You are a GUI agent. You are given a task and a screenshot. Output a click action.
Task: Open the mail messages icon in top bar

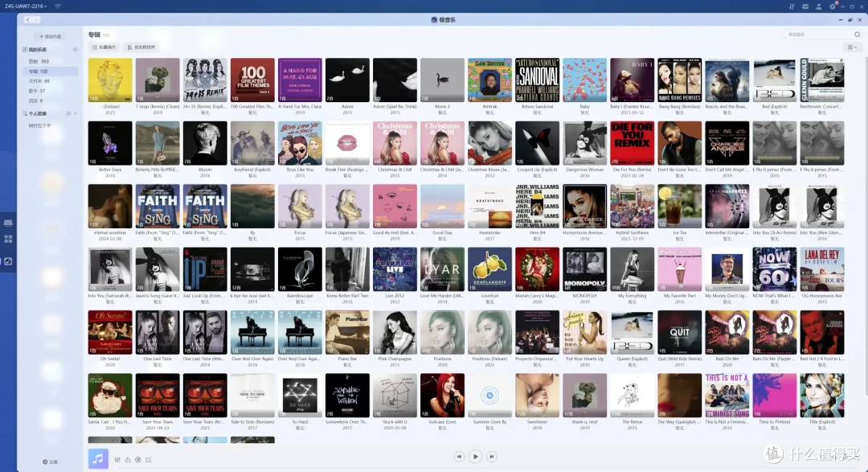[x=805, y=6]
